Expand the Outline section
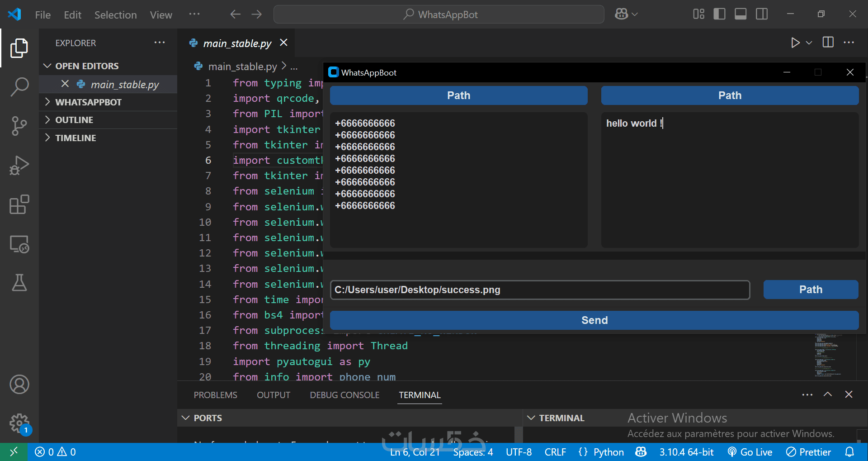The width and height of the screenshot is (868, 461). tap(108, 120)
